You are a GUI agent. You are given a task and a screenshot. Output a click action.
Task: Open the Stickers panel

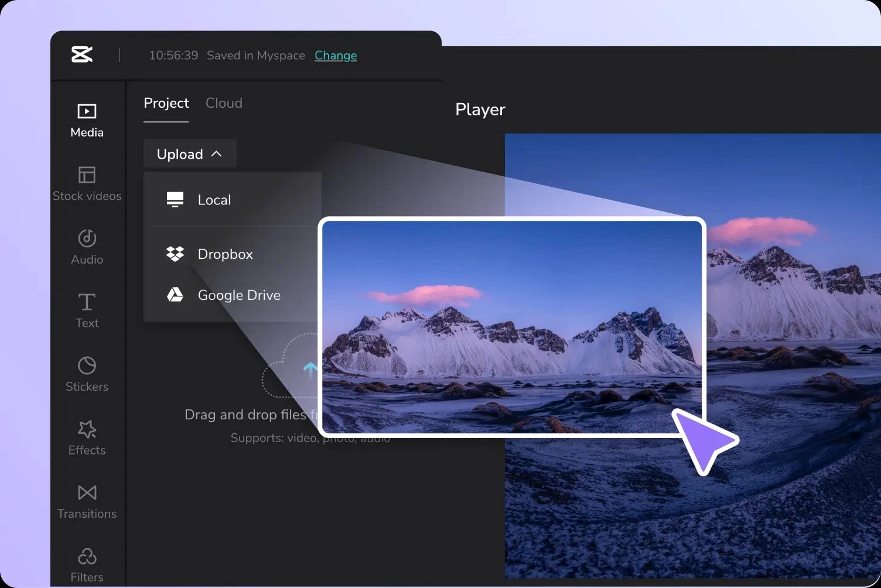point(87,374)
